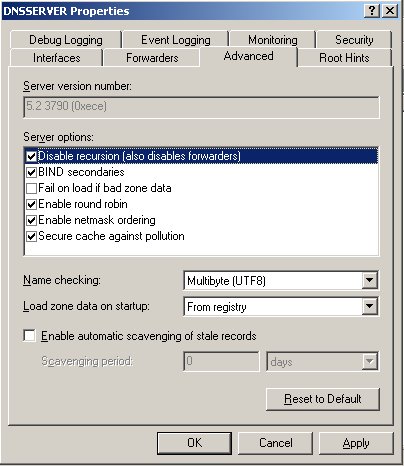Switch to the Interfaces tab

click(x=57, y=58)
